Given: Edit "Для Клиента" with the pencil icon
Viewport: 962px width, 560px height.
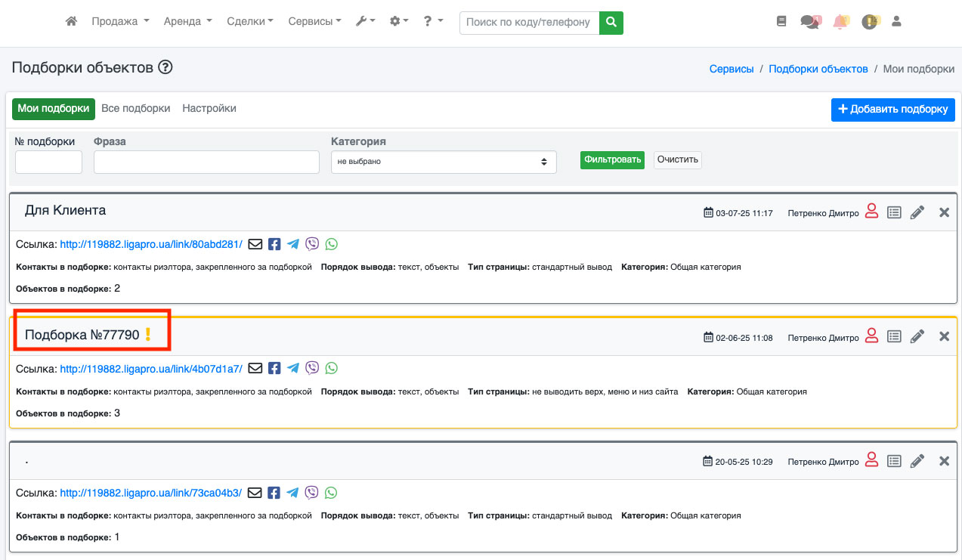Looking at the screenshot, I should (917, 212).
